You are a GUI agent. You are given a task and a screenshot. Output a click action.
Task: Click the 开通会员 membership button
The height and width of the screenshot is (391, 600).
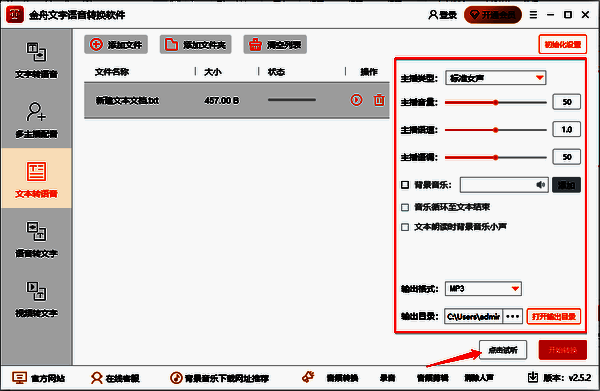click(x=492, y=15)
